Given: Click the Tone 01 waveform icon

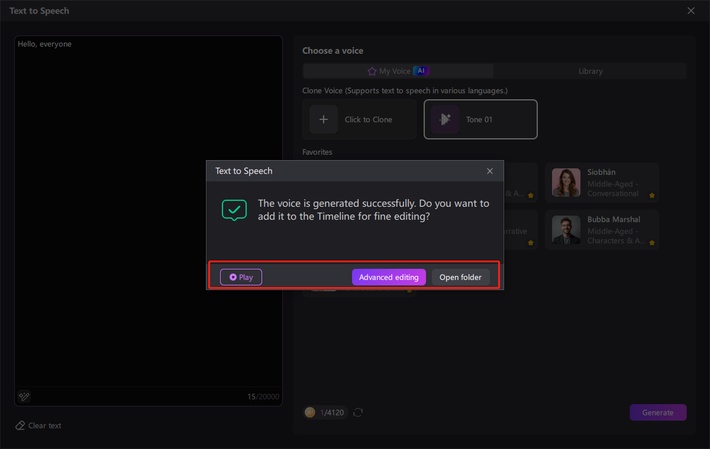Looking at the screenshot, I should pyautogui.click(x=445, y=119).
